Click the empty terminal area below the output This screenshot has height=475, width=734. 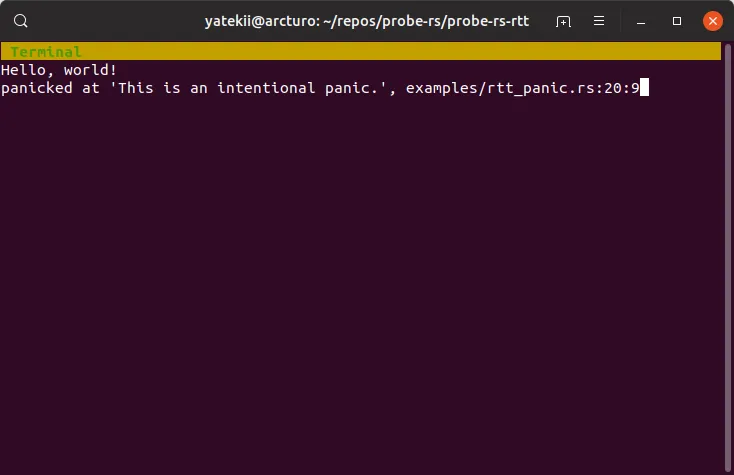click(x=360, y=280)
